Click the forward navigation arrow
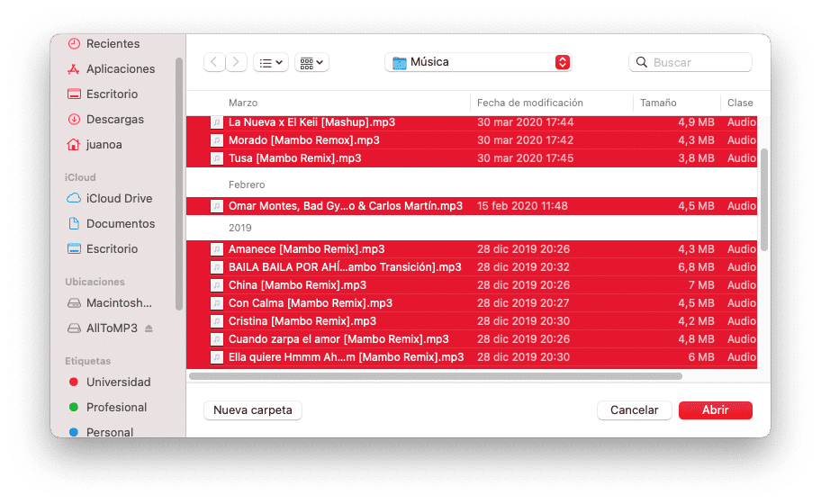The height and width of the screenshot is (504, 821). (x=236, y=62)
